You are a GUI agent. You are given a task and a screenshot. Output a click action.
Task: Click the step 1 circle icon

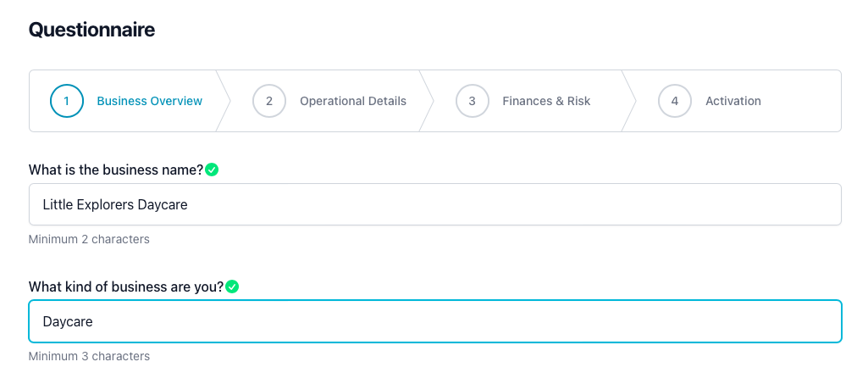tap(67, 101)
